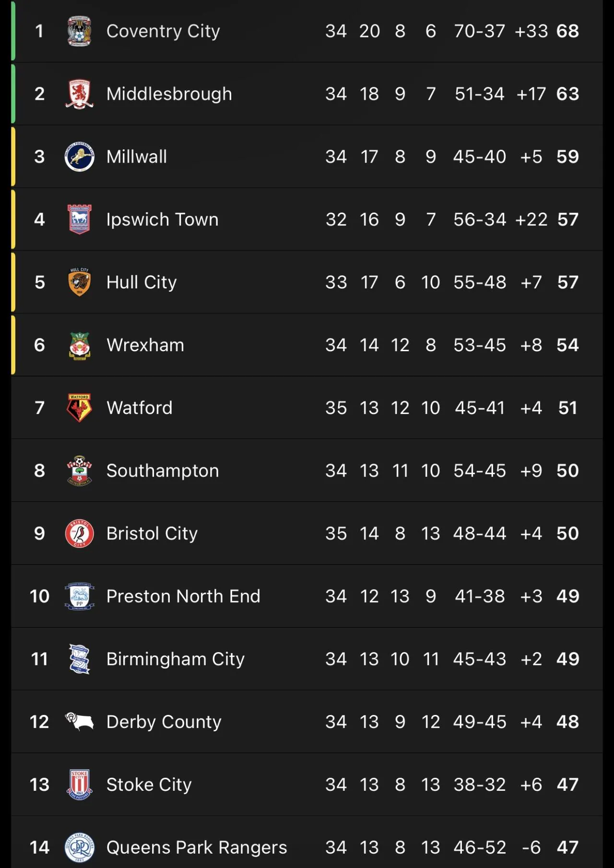Viewport: 614px width, 868px height.
Task: Click the Hull City tiger badge
Action: point(79,282)
